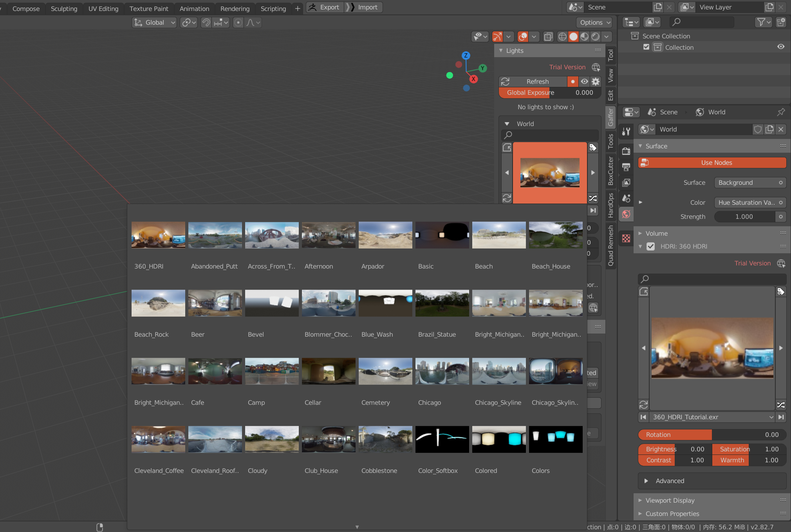Select the Render properties camera icon
The height and width of the screenshot is (532, 791).
[625, 151]
